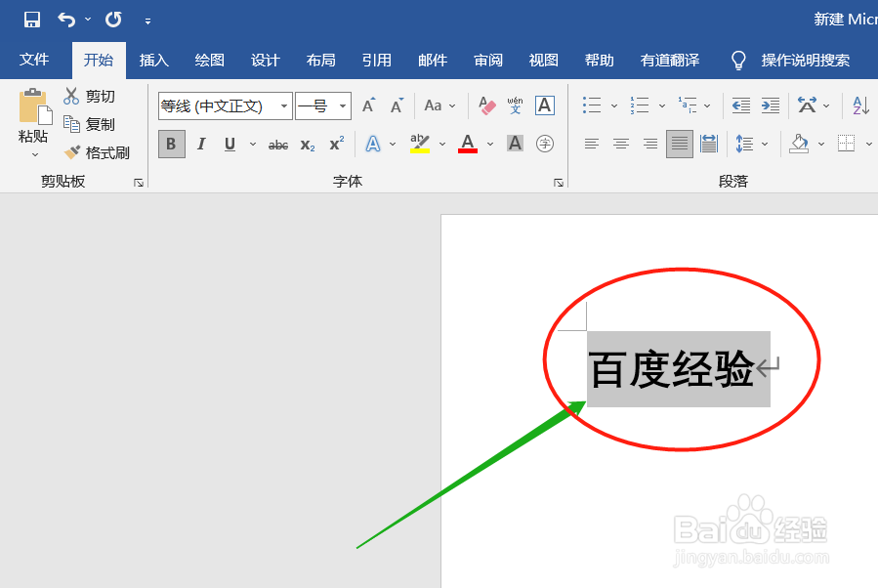
Task: Toggle italic formatting
Action: pos(201,144)
